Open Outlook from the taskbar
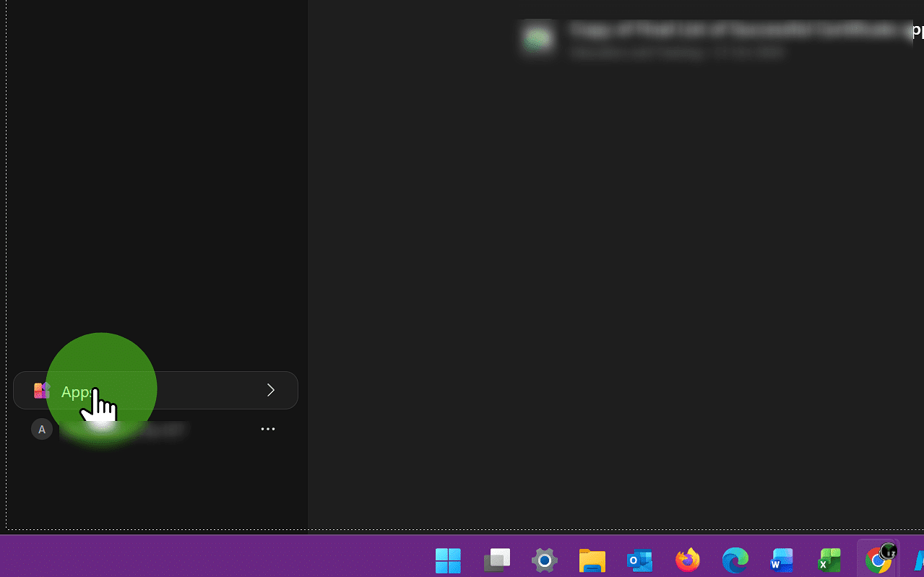This screenshot has width=924, height=577. (x=639, y=560)
